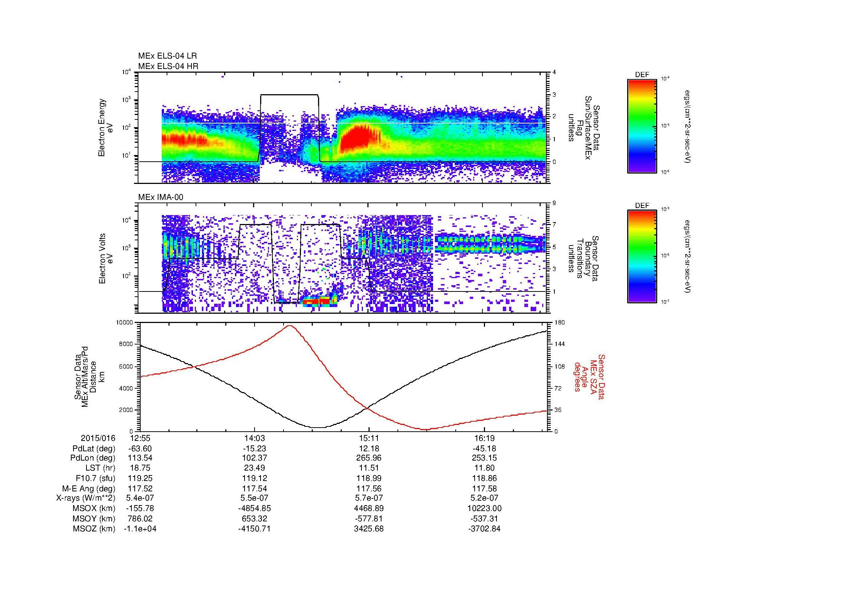
Task: Click the 'MSOY (km)' row label
Action: tap(94, 519)
